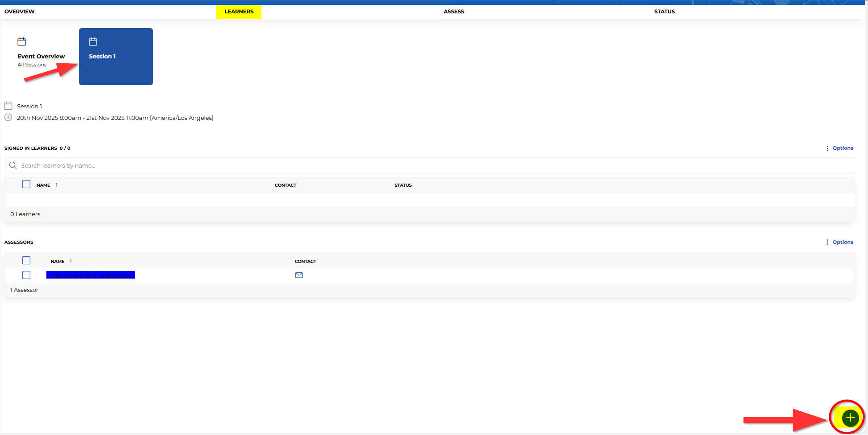Select the checkbox for the listed assessor
This screenshot has height=435, width=868.
(26, 275)
